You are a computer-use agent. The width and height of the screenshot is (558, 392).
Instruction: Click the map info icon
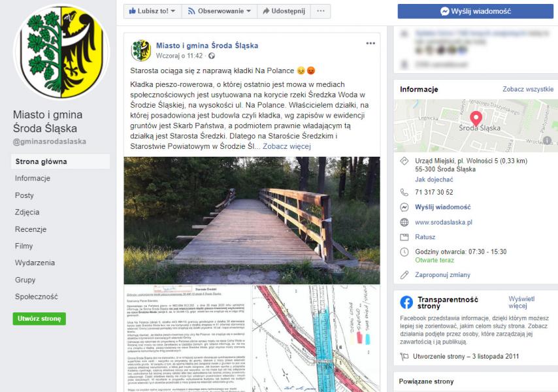[x=547, y=140]
